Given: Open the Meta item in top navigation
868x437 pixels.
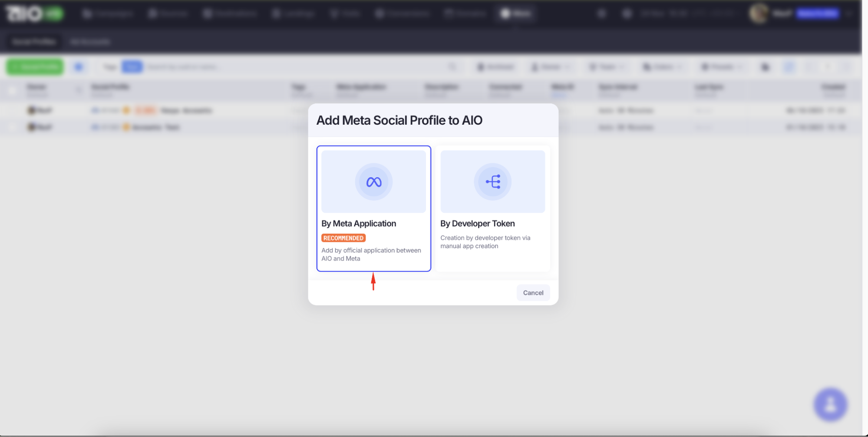Looking at the screenshot, I should 516,14.
